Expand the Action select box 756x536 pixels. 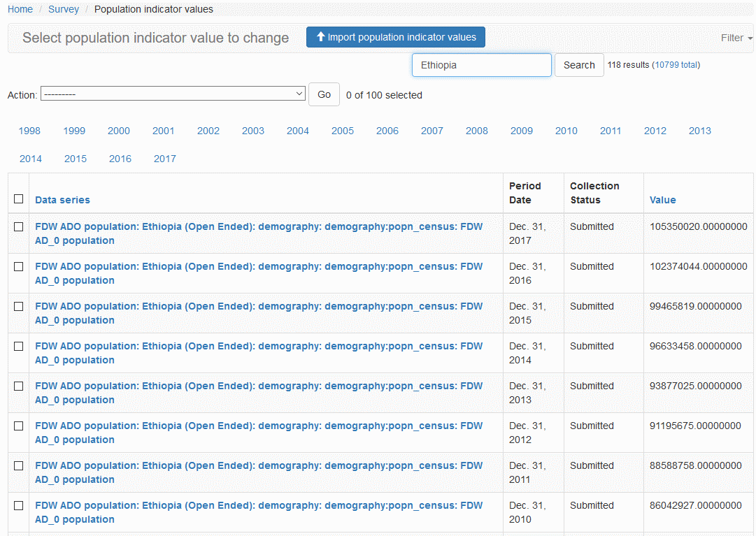click(173, 94)
